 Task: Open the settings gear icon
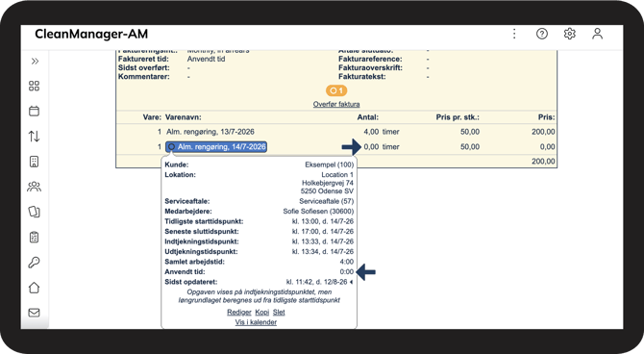[570, 34]
